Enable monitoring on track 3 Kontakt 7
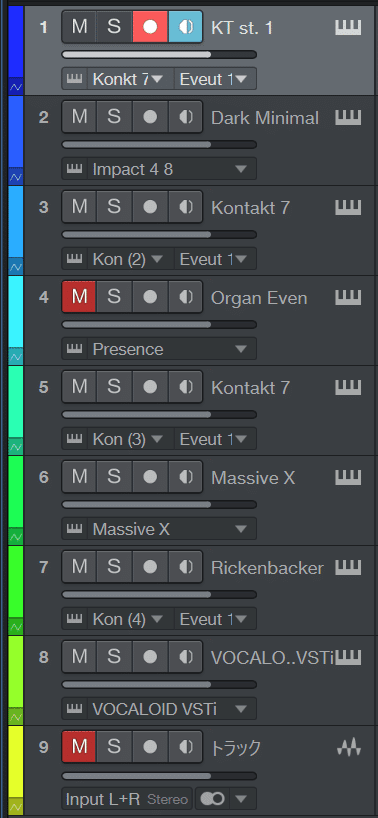378x818 pixels. tap(186, 207)
